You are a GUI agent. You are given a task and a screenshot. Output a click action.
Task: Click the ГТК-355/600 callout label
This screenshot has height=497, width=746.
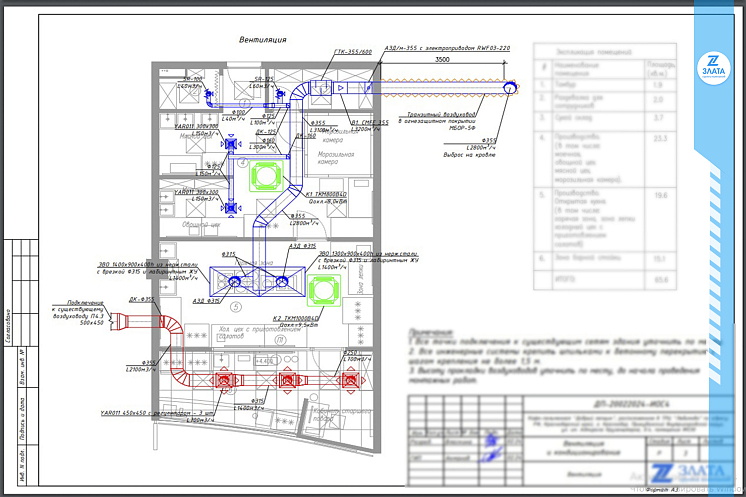tap(352, 51)
